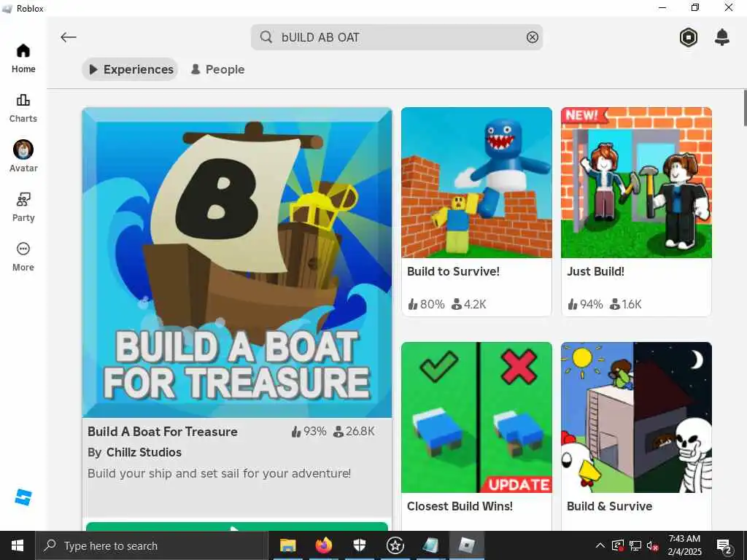Image resolution: width=747 pixels, height=560 pixels.
Task: Go back using the back arrow
Action: click(x=68, y=37)
